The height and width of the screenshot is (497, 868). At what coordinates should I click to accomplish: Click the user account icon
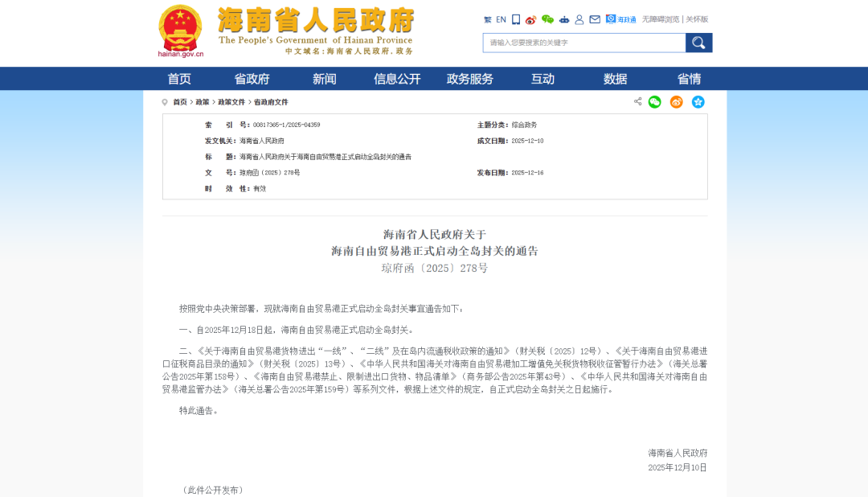[x=579, y=19]
